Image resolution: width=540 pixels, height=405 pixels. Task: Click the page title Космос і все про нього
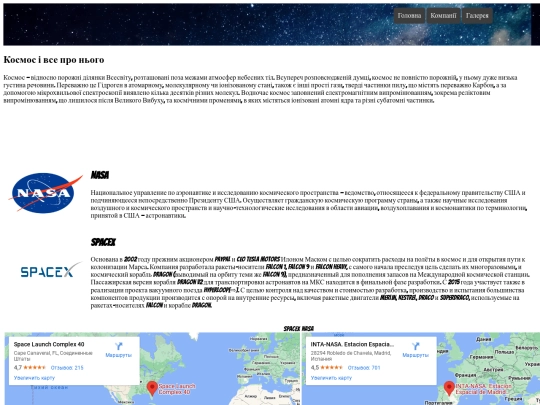54,60
